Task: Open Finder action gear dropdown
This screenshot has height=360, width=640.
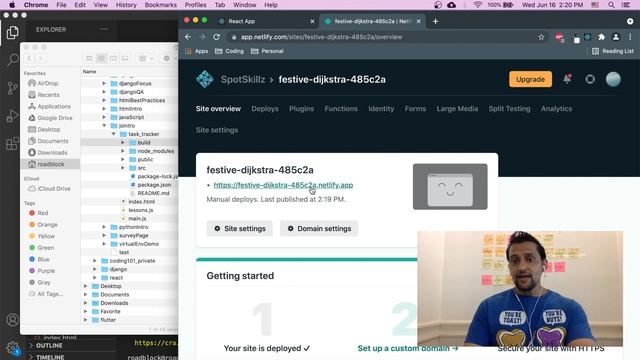Action: (169, 58)
